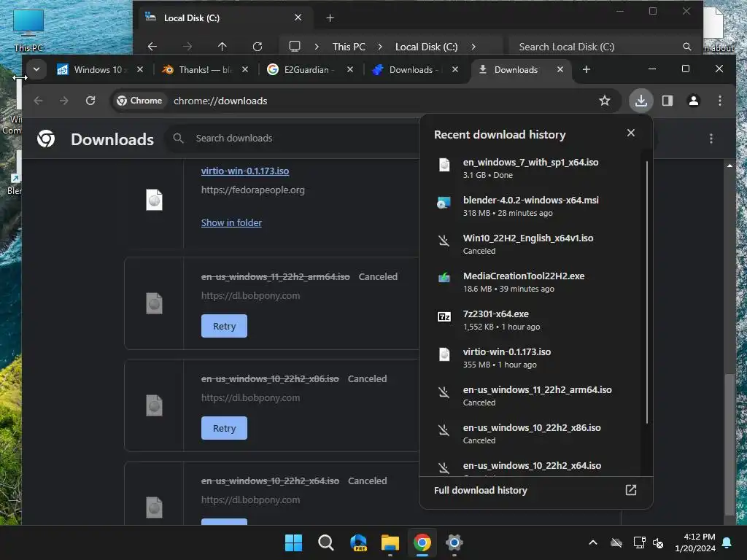Click Show in folder for virtio-win ISO
747x560 pixels.
[x=231, y=222]
